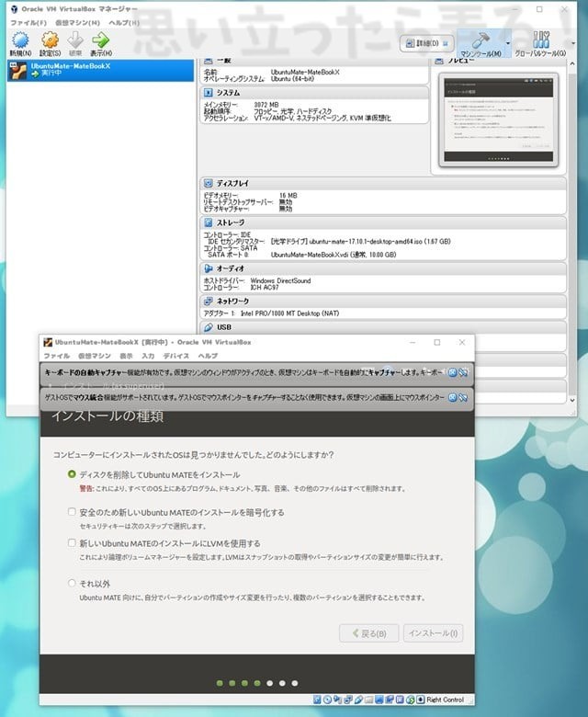The image size is (588, 717).
Task: Select the UbuntuMate-MateBookX machine in the list
Action: click(100, 70)
